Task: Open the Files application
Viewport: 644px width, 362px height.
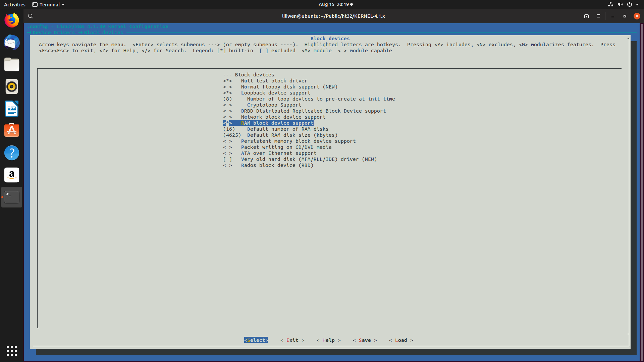Action: (x=12, y=64)
